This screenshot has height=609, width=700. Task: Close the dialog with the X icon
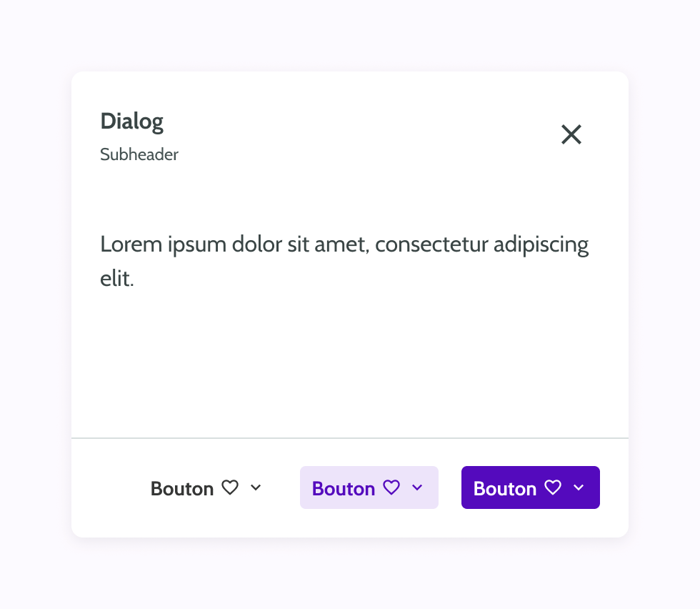pos(571,134)
